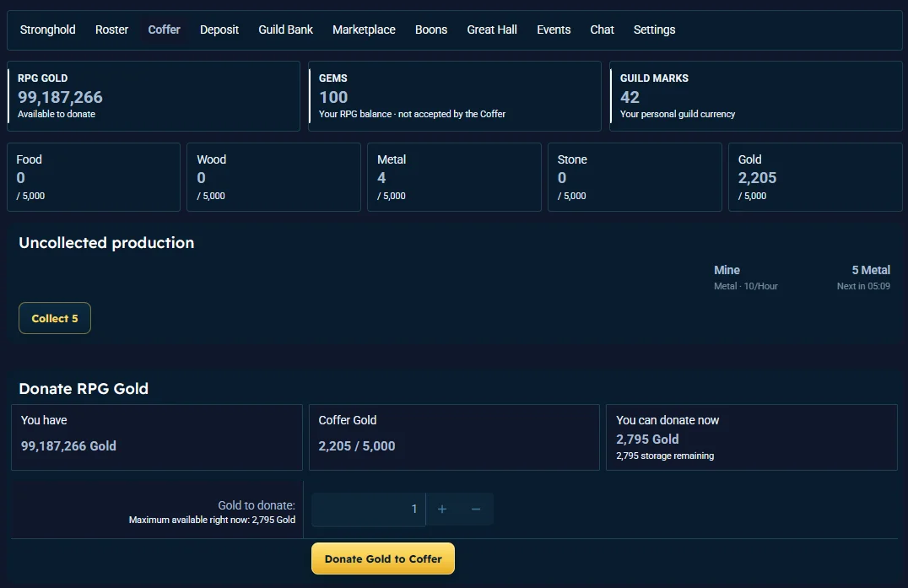This screenshot has height=588, width=908.
Task: Switch to the Events tab
Action: pos(554,30)
